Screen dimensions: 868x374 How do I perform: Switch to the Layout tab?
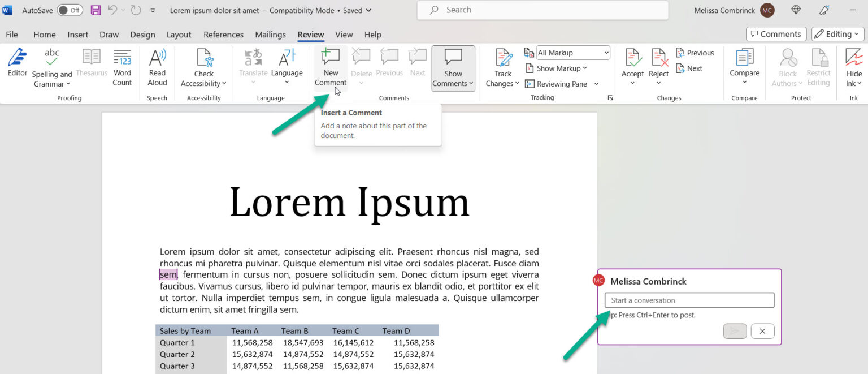coord(179,35)
